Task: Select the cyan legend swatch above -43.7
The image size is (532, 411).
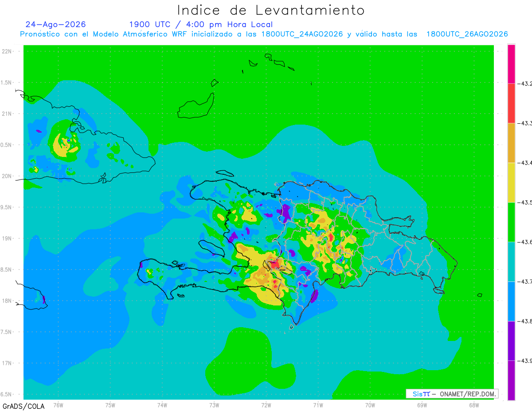Action: click(511, 262)
